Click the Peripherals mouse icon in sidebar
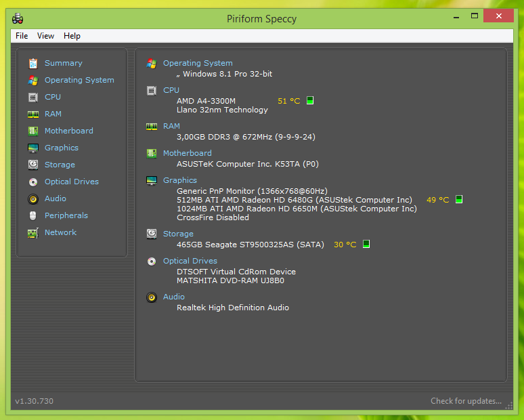 pyautogui.click(x=32, y=215)
